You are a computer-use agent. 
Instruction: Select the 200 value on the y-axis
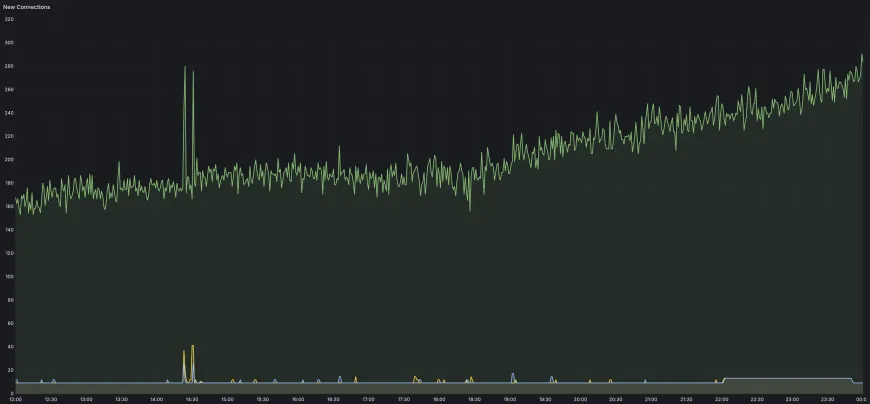click(9, 160)
